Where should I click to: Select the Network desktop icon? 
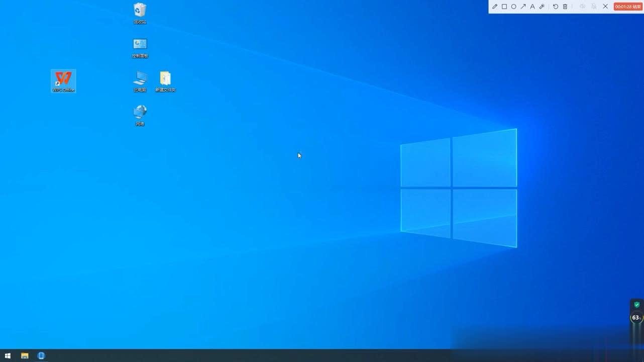point(140,115)
